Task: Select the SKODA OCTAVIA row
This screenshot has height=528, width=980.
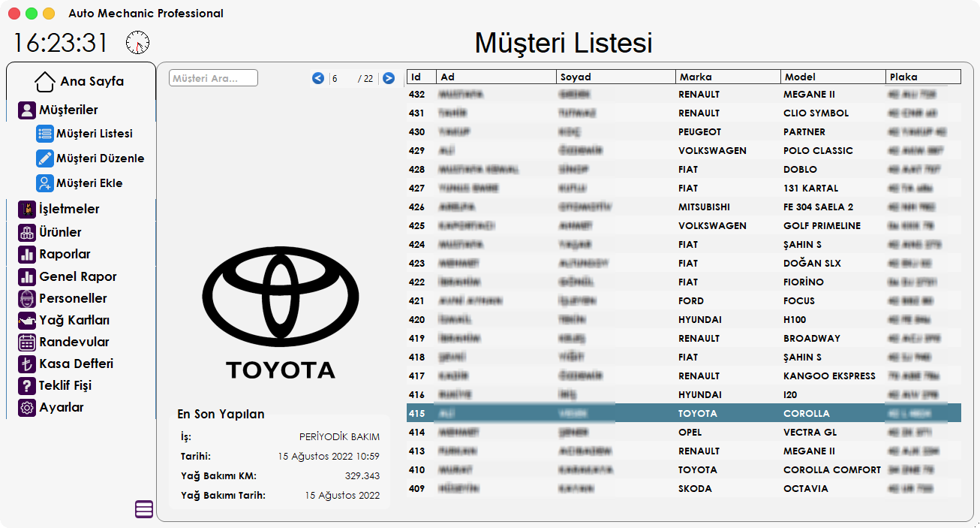Action: 684,489
